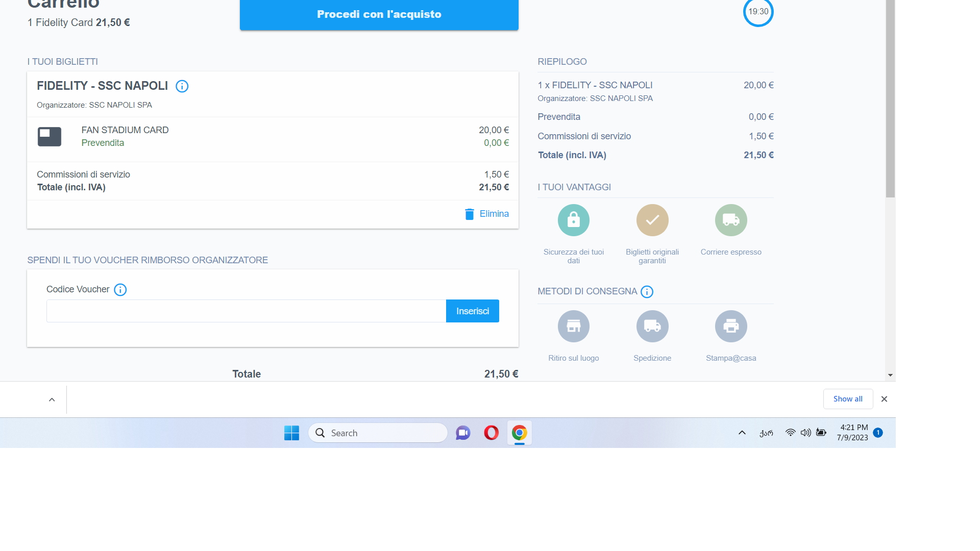The width and height of the screenshot is (980, 551).
Task: Open info icon next to Metodi di consegna
Action: coord(647,292)
